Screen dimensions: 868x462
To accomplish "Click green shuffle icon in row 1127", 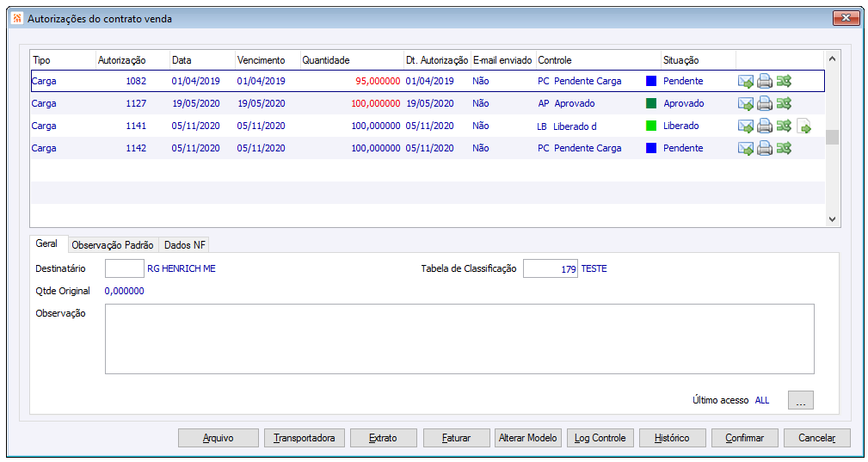I will (x=784, y=103).
